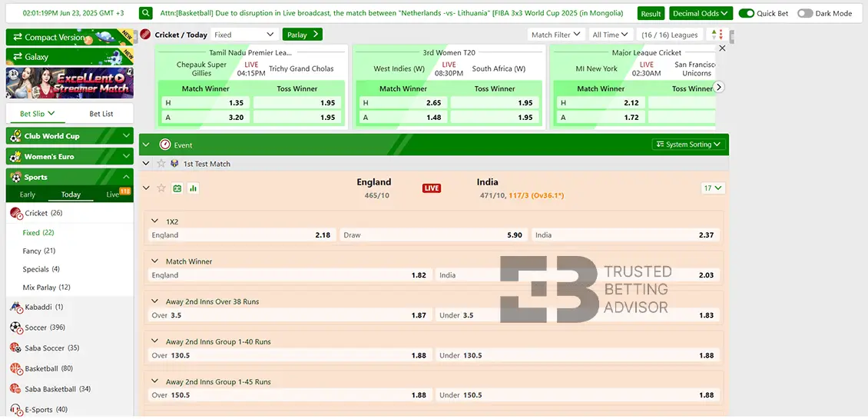Click the cricket ball icon beside Cricket / Today
Viewport: 868px width, 419px height.
(146, 35)
